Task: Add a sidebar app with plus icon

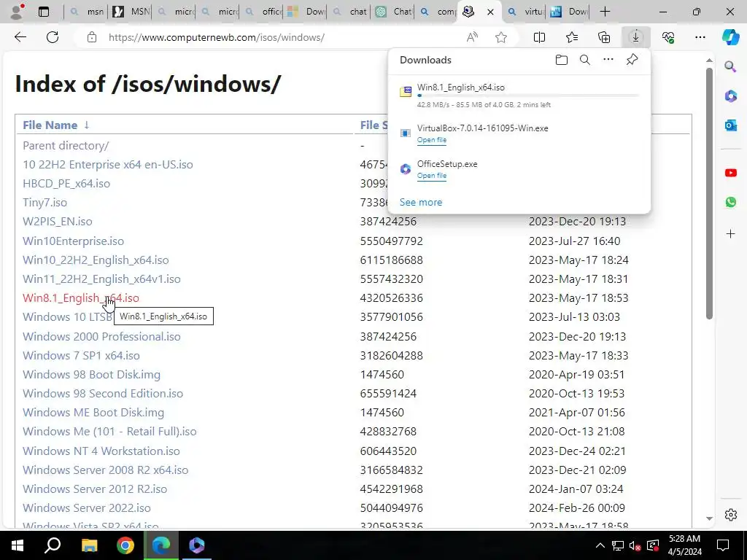Action: tap(731, 234)
